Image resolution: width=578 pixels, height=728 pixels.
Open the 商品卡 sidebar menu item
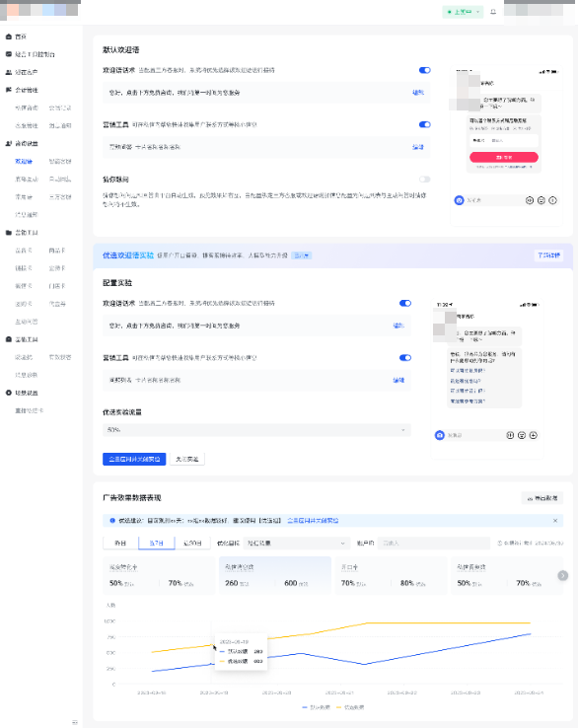(x=57, y=251)
